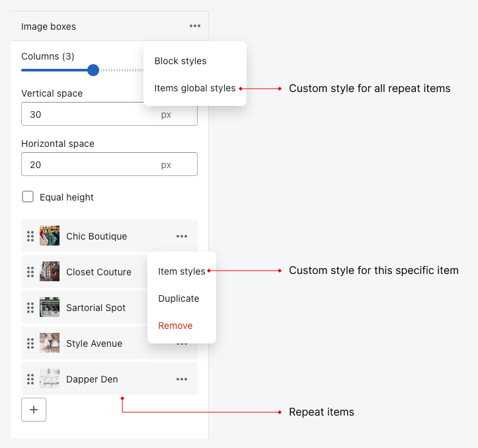This screenshot has height=448, width=478.
Task: Click the drag handle for Sartorial Spot
Action: click(30, 308)
